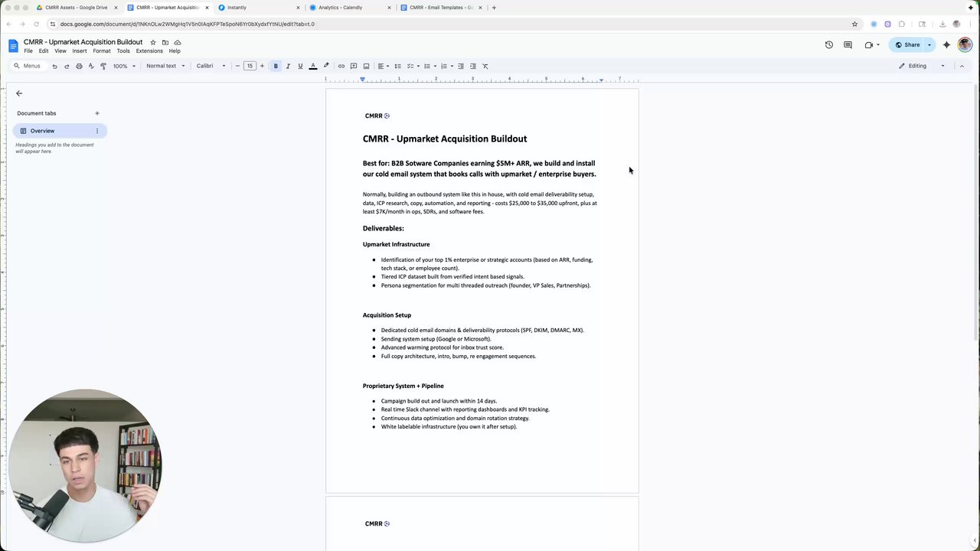Click the Share button
This screenshot has width=980, height=551.
coord(908,45)
